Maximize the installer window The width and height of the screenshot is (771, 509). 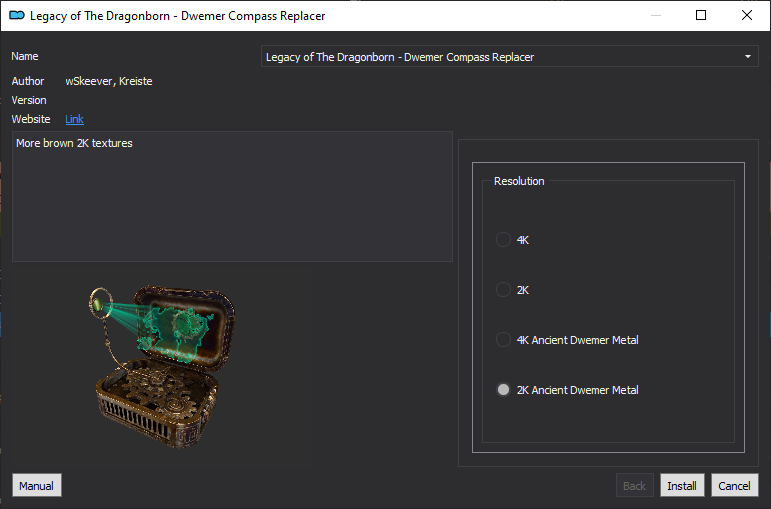(x=701, y=15)
